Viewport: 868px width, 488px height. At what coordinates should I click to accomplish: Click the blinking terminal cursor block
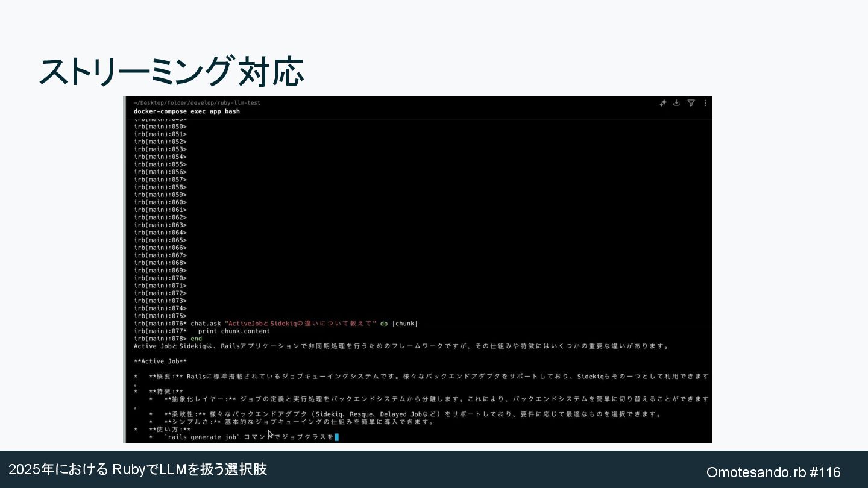click(336, 437)
